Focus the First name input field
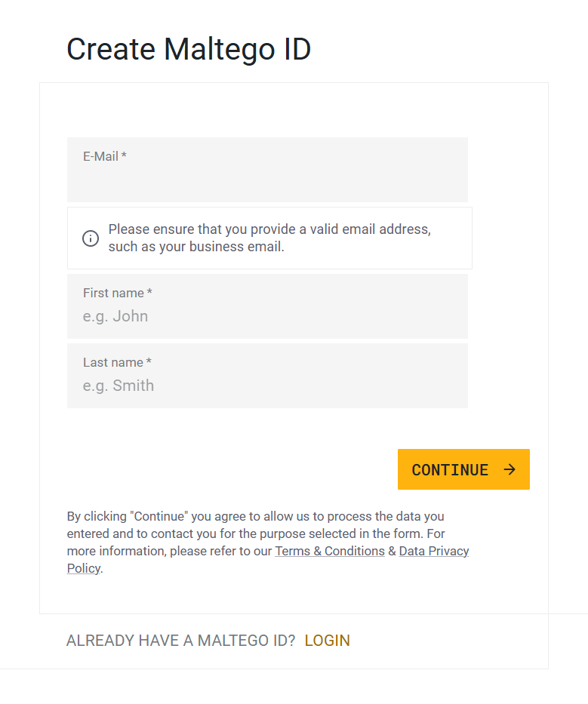 tap(267, 306)
